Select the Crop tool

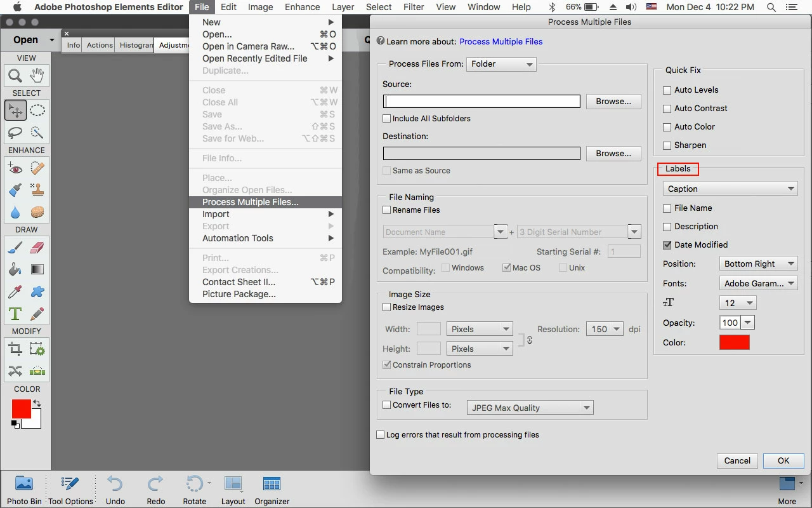point(15,349)
